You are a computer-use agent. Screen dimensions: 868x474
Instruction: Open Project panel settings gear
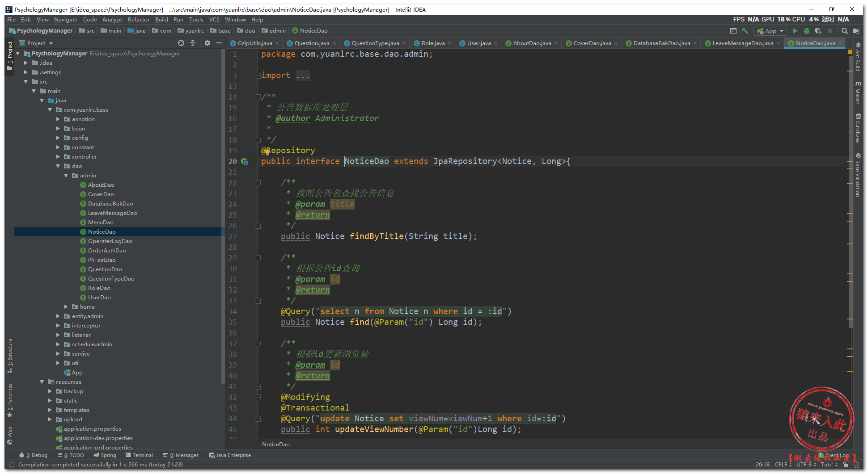coord(207,43)
